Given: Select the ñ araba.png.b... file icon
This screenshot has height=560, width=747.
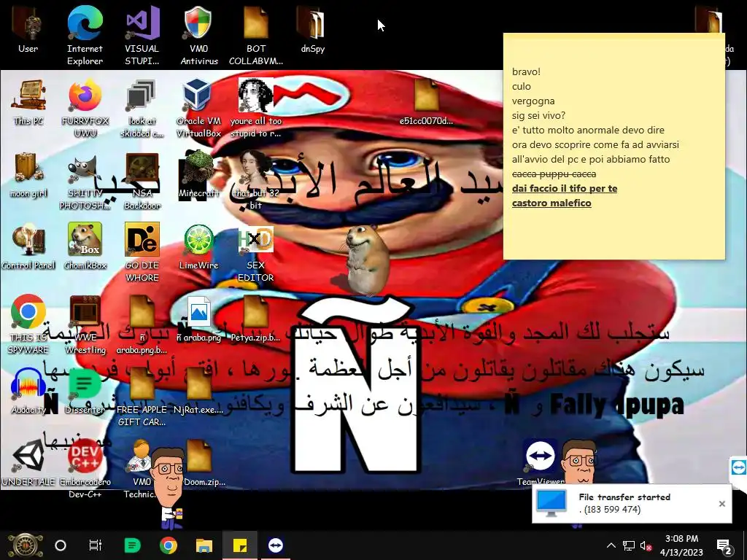Looking at the screenshot, I should pyautogui.click(x=142, y=312).
